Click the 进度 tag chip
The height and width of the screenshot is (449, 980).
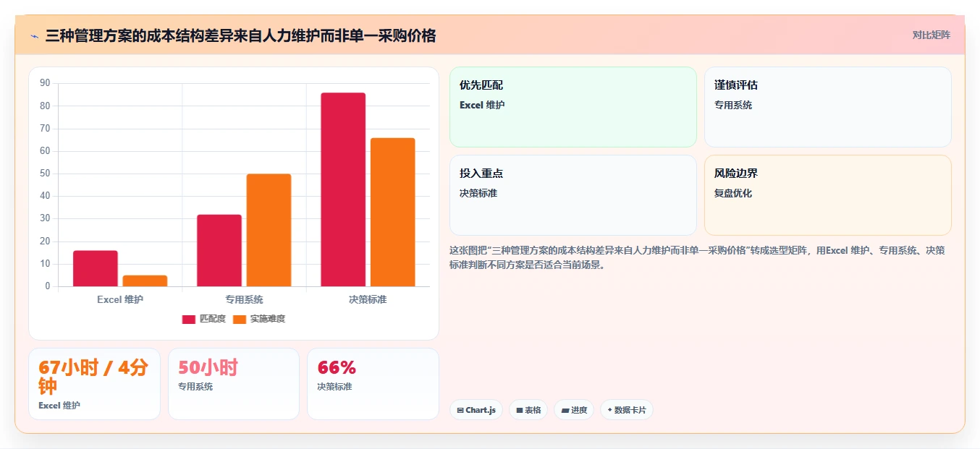point(574,410)
